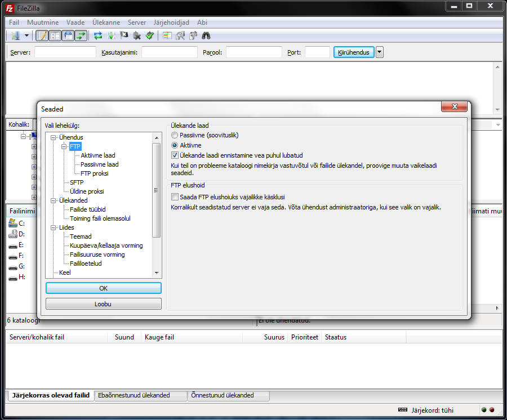
Task: Switch to Õnnestunud ülekanded tab
Action: click(229, 395)
